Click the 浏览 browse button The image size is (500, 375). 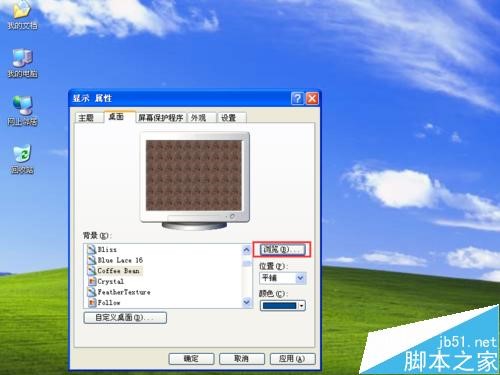(x=282, y=249)
